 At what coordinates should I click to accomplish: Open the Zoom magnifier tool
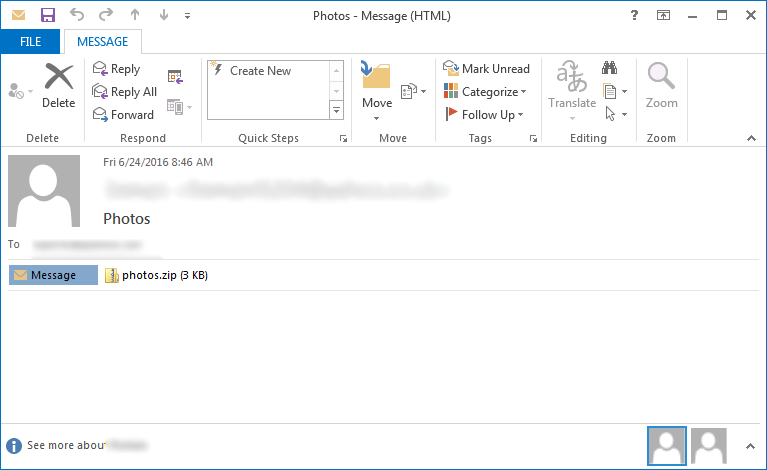coord(661,86)
